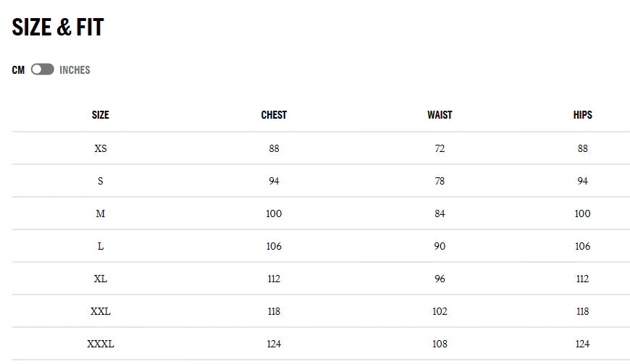The width and height of the screenshot is (630, 364).
Task: Toggle the CM/Inches unit switch
Action: pyautogui.click(x=42, y=69)
